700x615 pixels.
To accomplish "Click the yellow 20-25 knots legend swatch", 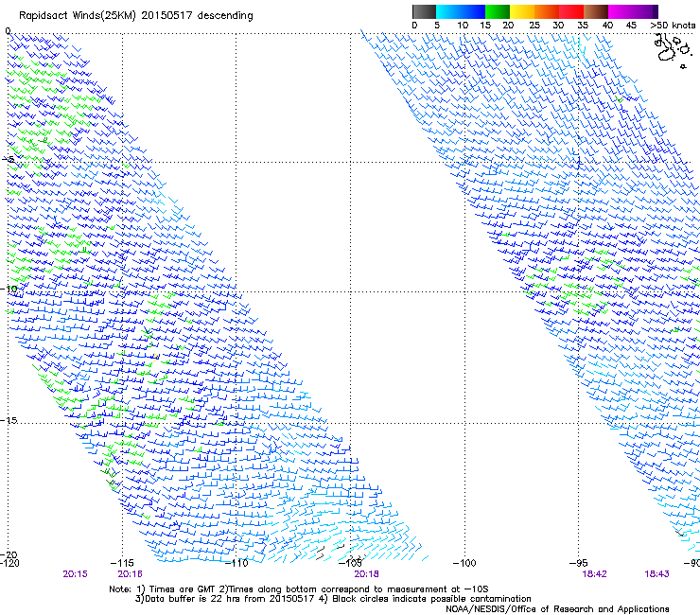I will 522,11.
